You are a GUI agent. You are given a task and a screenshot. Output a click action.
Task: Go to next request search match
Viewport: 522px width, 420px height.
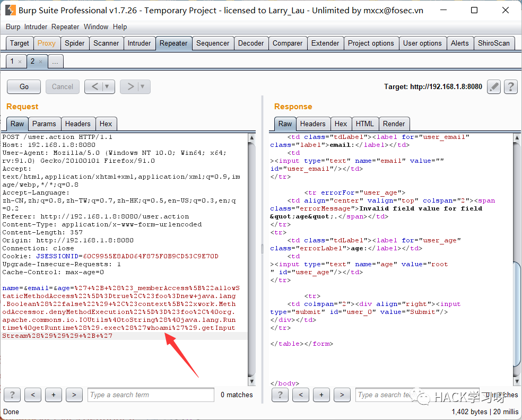(74, 395)
